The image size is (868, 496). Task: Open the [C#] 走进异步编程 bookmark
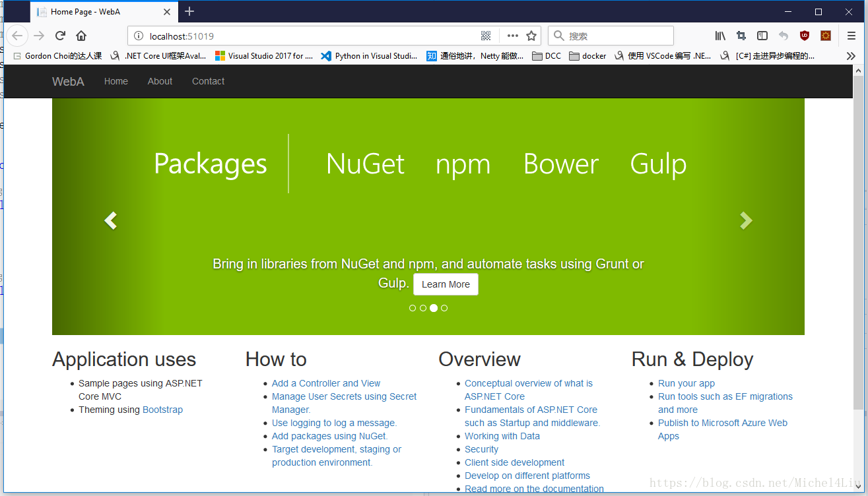click(x=768, y=56)
